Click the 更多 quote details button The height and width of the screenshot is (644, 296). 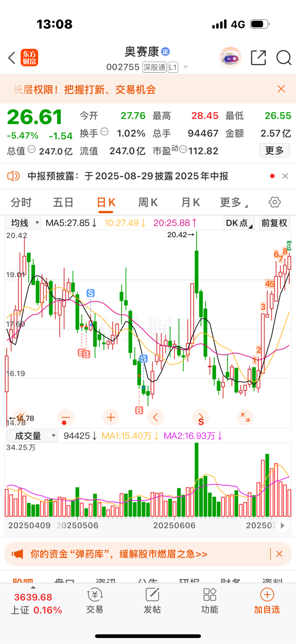(x=274, y=150)
